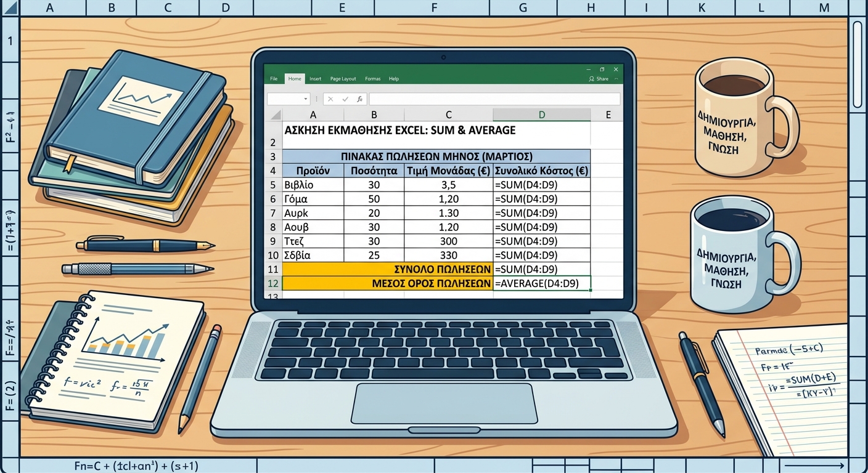Click quantity '25' in the Σδβία row
This screenshot has height=473, width=868.
tap(374, 255)
